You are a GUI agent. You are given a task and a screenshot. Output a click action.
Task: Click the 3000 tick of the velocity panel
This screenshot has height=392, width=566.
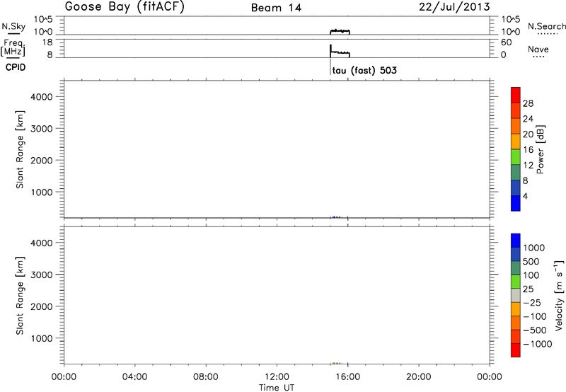tap(42, 275)
